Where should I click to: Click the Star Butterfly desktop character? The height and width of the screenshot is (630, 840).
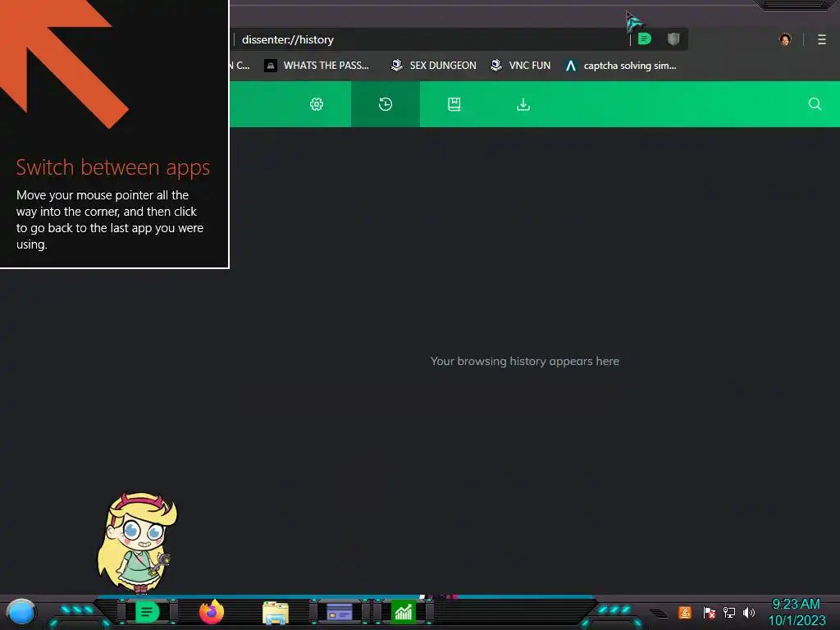(137, 542)
